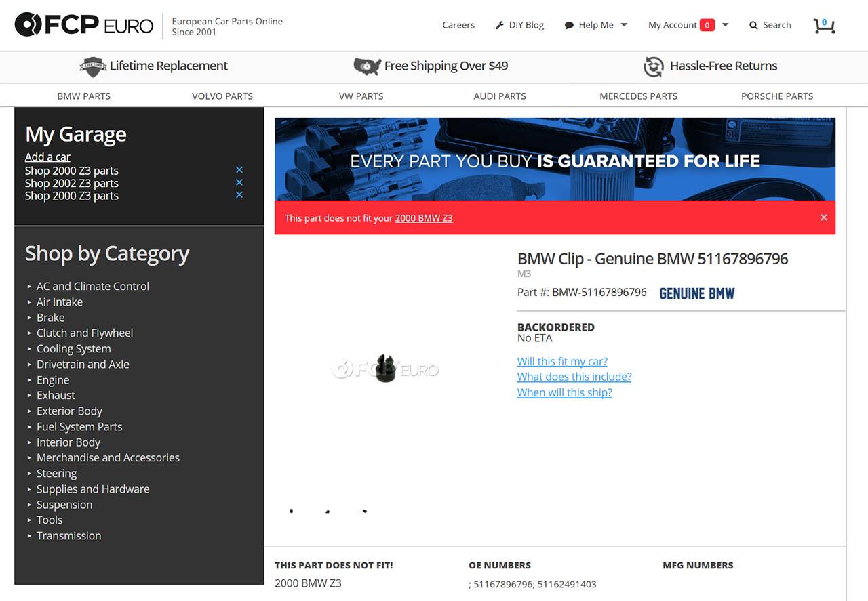Click the 'Add a car' link

coord(47,157)
